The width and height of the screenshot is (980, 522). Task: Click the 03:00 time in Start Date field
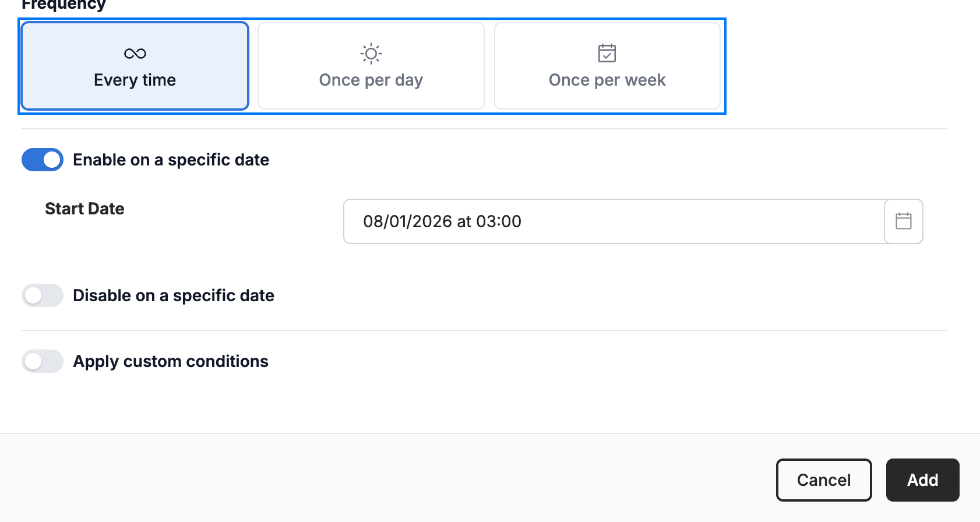(x=499, y=221)
